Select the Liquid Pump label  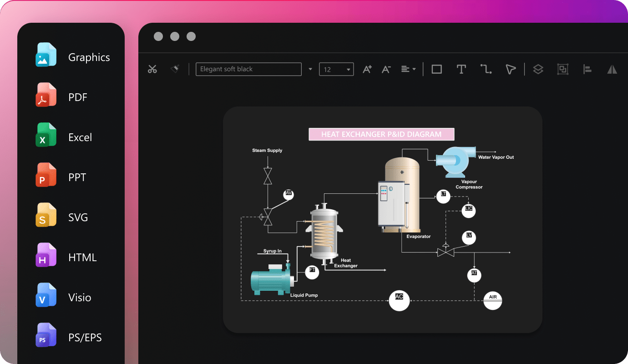[x=304, y=295]
